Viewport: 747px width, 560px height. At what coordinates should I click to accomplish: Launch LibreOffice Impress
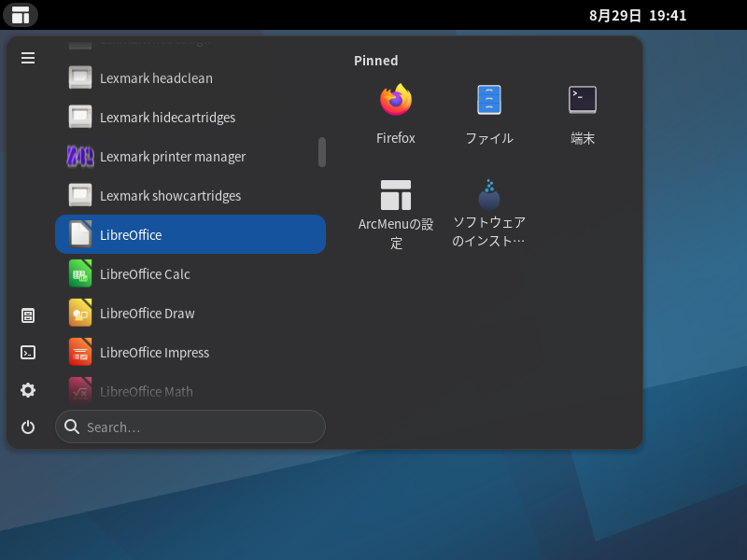point(190,352)
